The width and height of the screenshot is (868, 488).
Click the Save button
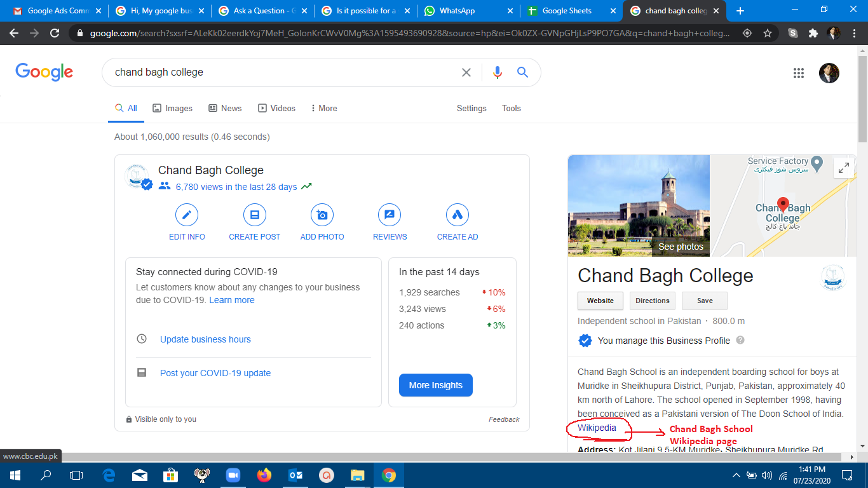point(705,301)
